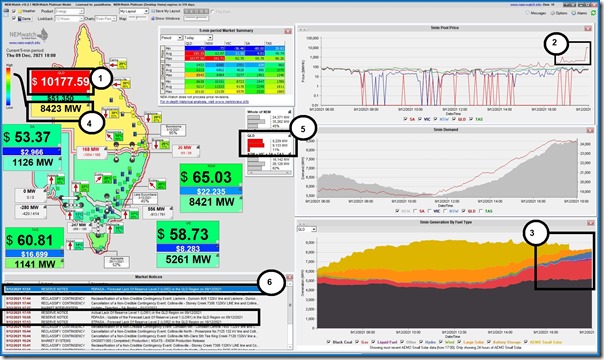
Task: Open Options in the top-right toolbar
Action: [x=559, y=13]
